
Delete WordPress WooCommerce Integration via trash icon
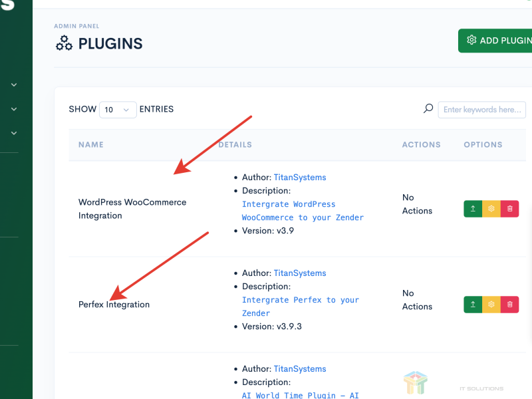click(510, 209)
